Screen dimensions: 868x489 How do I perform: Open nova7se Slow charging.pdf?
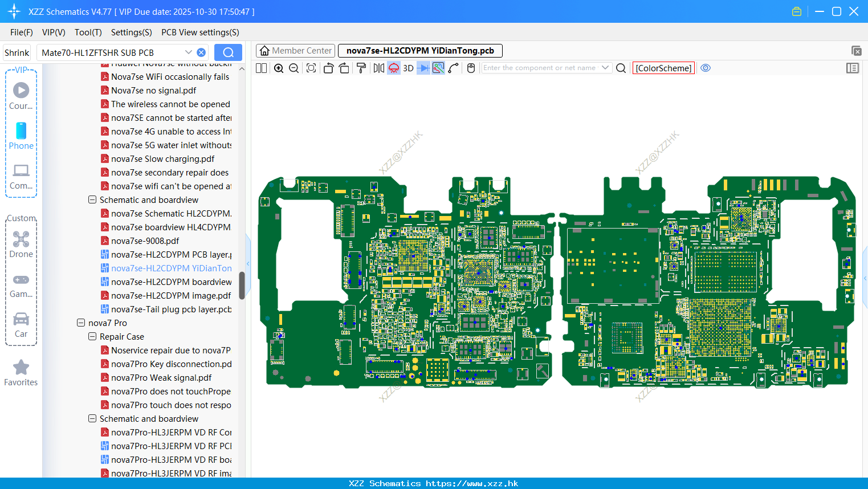click(162, 159)
